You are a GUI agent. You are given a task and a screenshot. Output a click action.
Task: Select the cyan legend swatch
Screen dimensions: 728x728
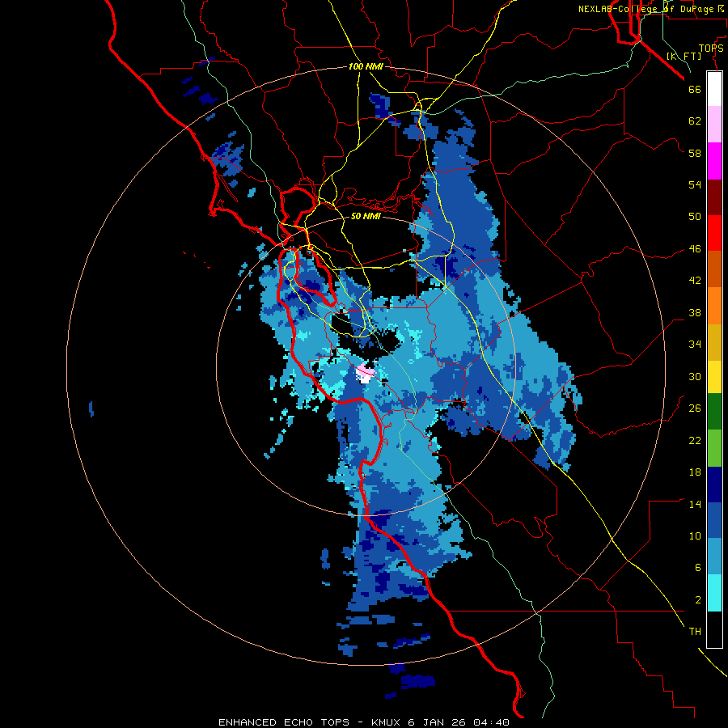pyautogui.click(x=714, y=593)
